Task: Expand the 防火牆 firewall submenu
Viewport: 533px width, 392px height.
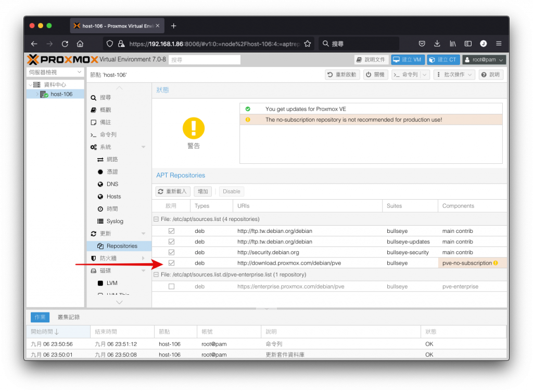Action: [144, 258]
